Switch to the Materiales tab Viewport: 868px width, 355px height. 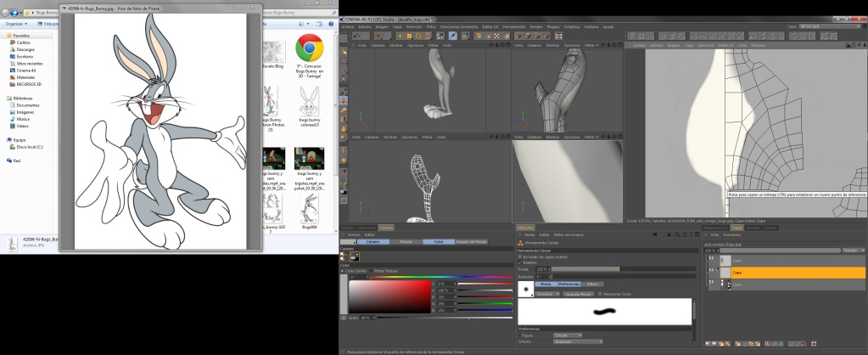(x=367, y=228)
